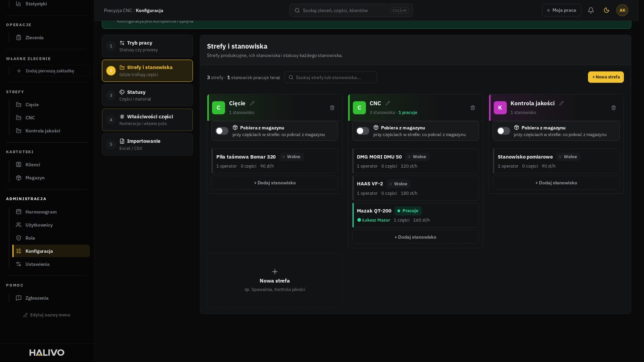This screenshot has height=362, width=644.
Task: Edit the CNC zone name pencil
Action: (x=388, y=103)
